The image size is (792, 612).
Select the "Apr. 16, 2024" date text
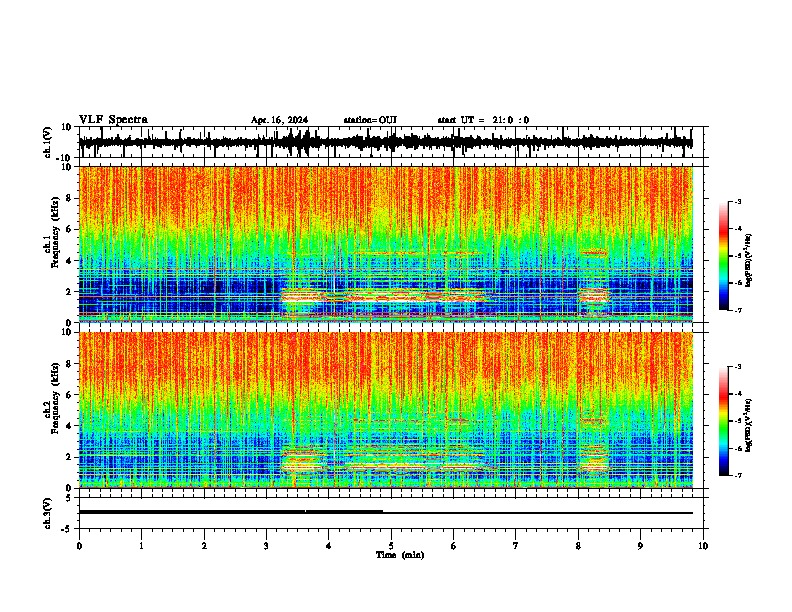point(279,120)
